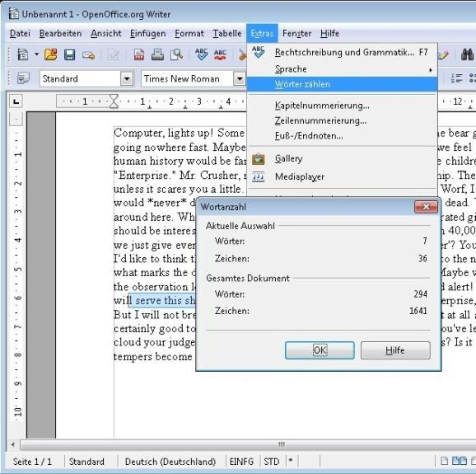Click the binoculars Find & Replace icon
This screenshot has width=476, height=474.
coord(467,54)
